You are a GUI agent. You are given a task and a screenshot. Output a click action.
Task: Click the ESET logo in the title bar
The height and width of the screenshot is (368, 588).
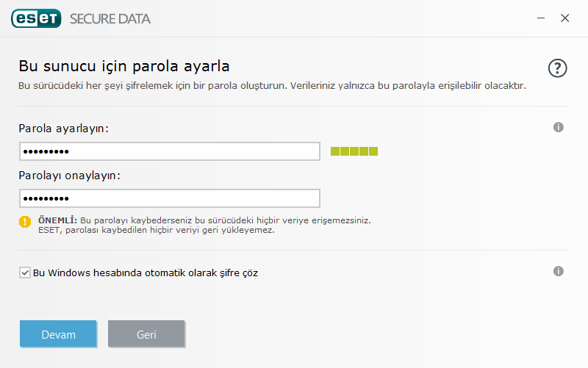point(36,18)
